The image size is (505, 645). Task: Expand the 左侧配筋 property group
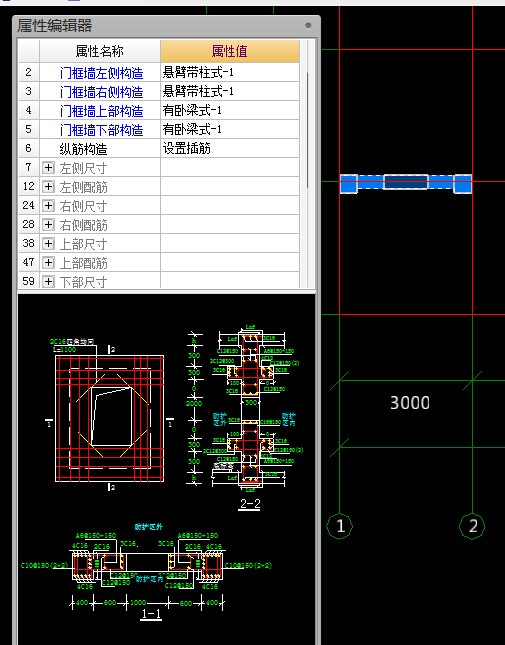49,186
